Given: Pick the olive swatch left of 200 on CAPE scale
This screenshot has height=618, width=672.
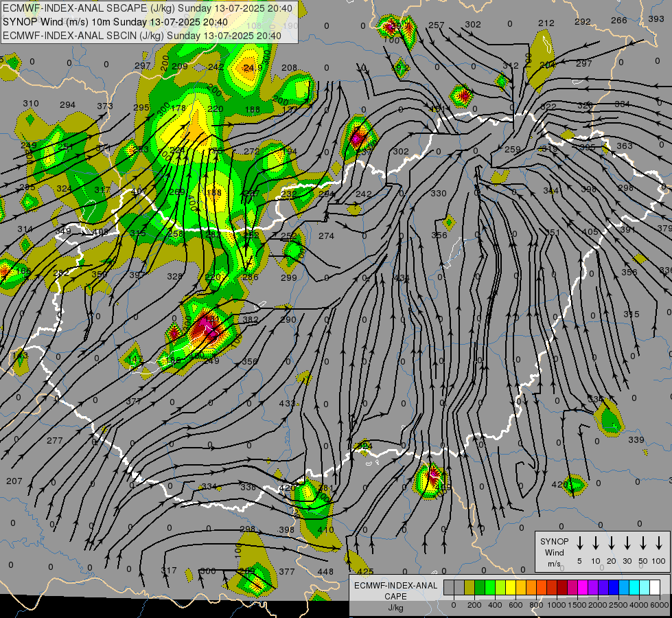Looking at the screenshot, I should (470, 587).
